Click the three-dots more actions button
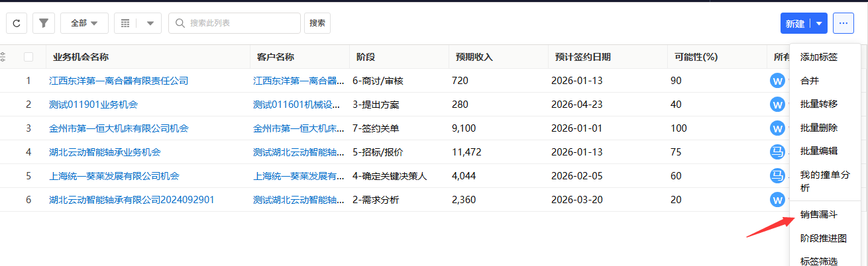Viewport: 868px width, 266px height. 843,23
